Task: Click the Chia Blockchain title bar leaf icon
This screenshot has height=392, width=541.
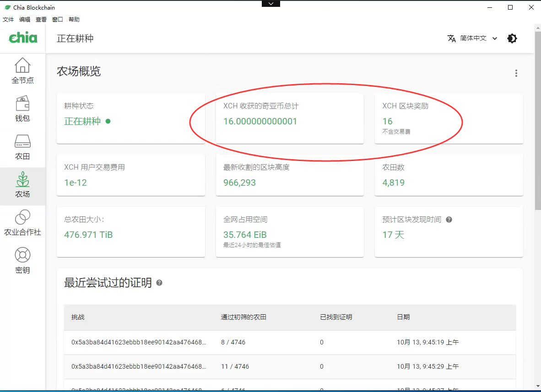Action: (7, 7)
